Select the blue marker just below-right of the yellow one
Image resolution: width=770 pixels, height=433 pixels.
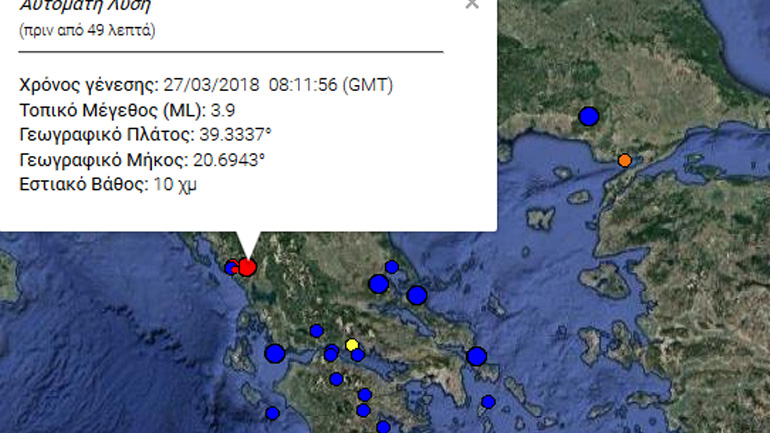pos(358,355)
